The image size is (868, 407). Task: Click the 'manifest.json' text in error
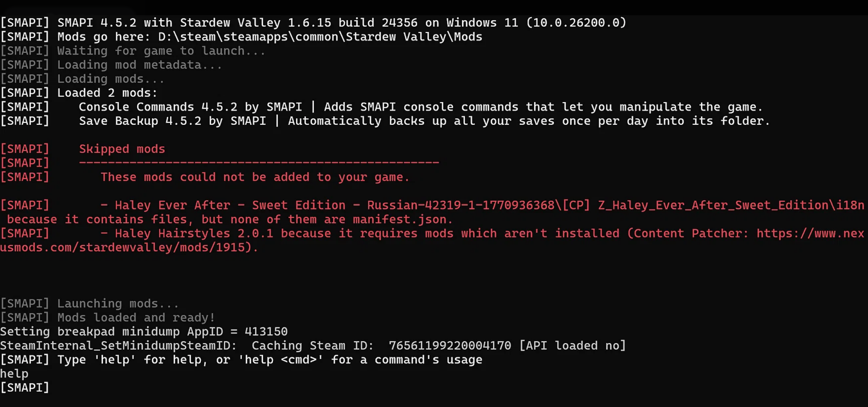click(x=400, y=219)
